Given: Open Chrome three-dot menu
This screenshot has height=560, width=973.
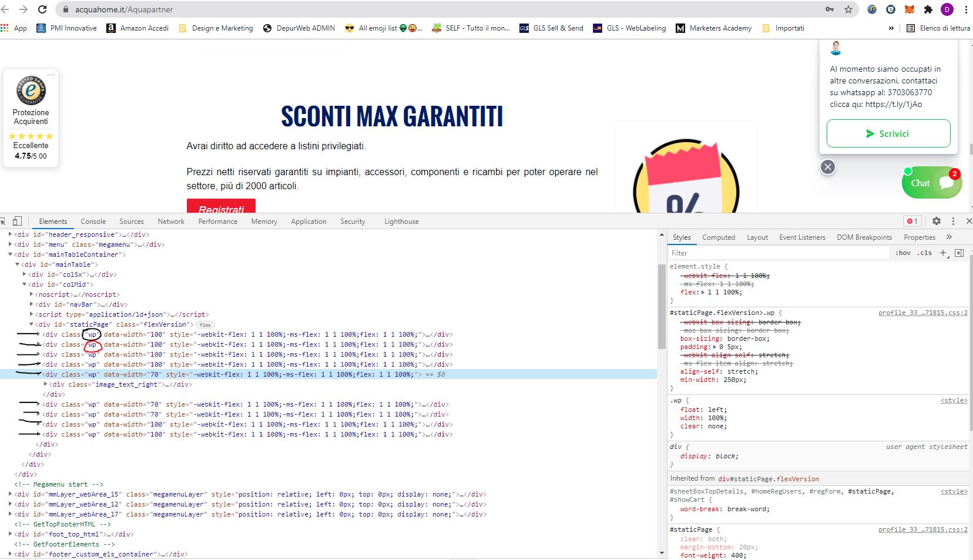Looking at the screenshot, I should pyautogui.click(x=966, y=9).
